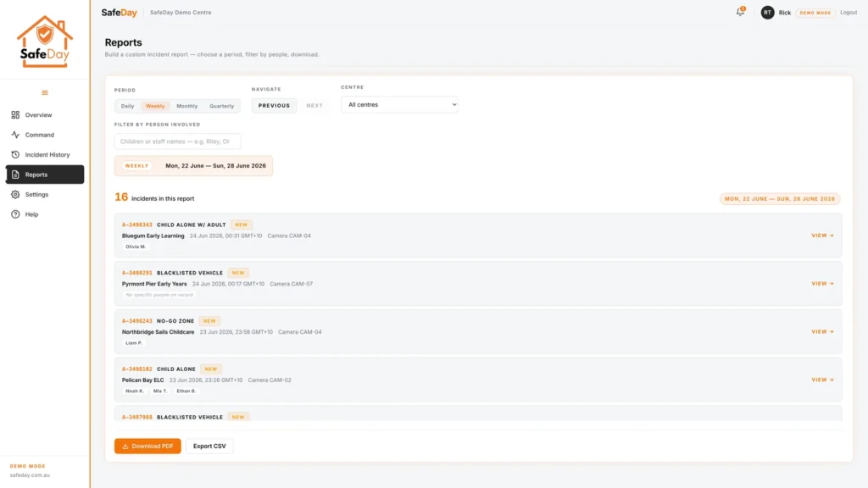Open Settings from the sidebar
The image size is (868, 488).
45,195
